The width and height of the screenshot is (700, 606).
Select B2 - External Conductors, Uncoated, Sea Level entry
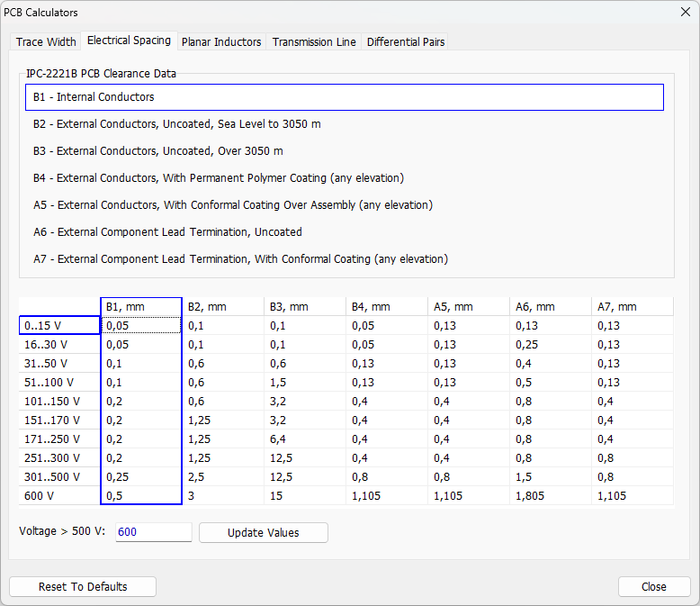[x=345, y=124]
